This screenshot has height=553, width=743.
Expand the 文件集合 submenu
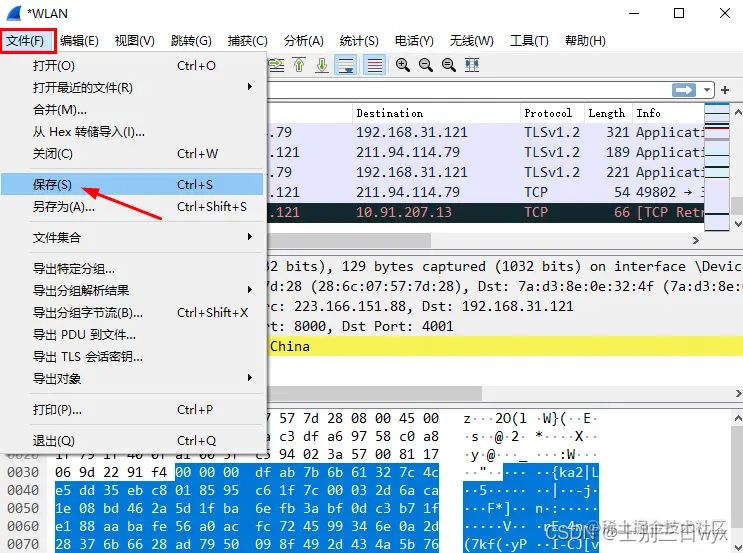(132, 237)
